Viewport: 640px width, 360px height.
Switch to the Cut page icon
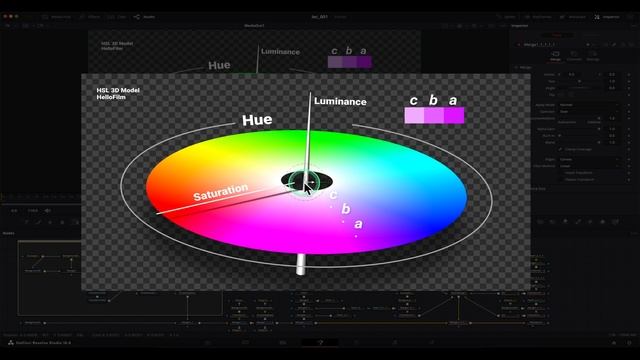coord(245,342)
